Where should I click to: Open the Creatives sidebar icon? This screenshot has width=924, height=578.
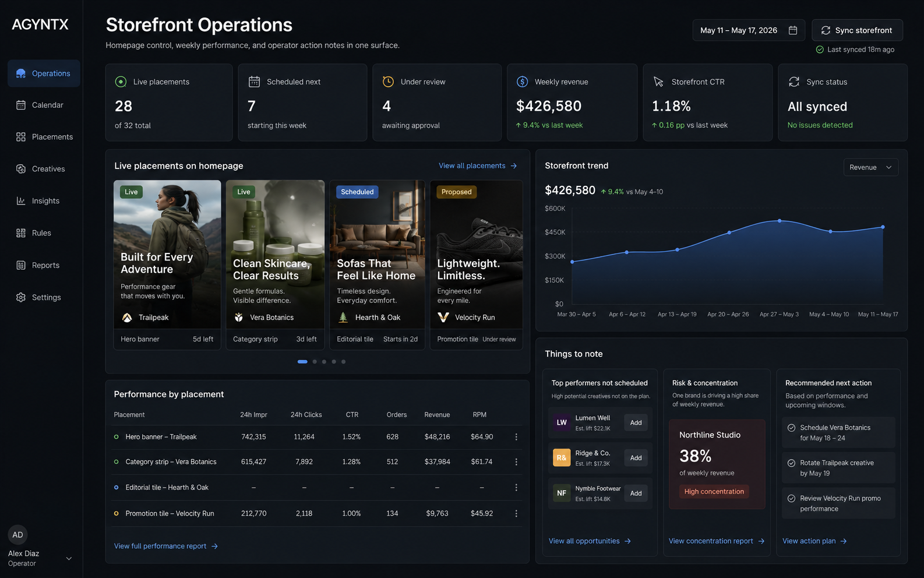click(x=21, y=169)
